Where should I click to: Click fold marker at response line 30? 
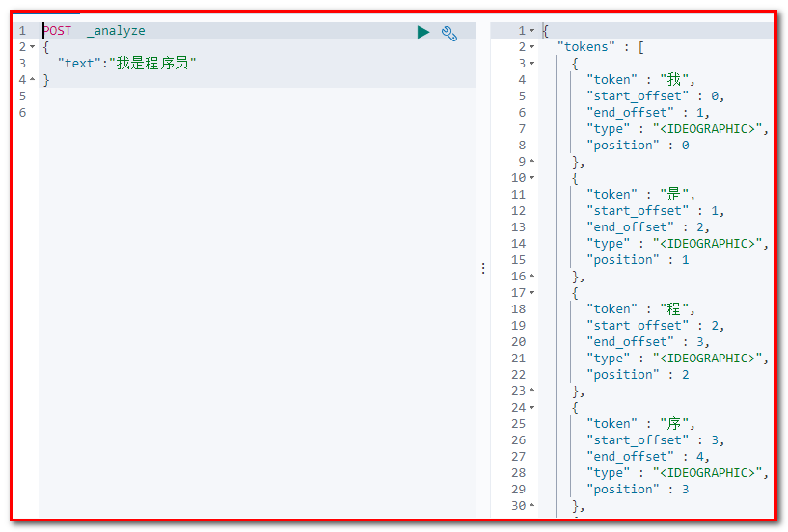tap(531, 506)
